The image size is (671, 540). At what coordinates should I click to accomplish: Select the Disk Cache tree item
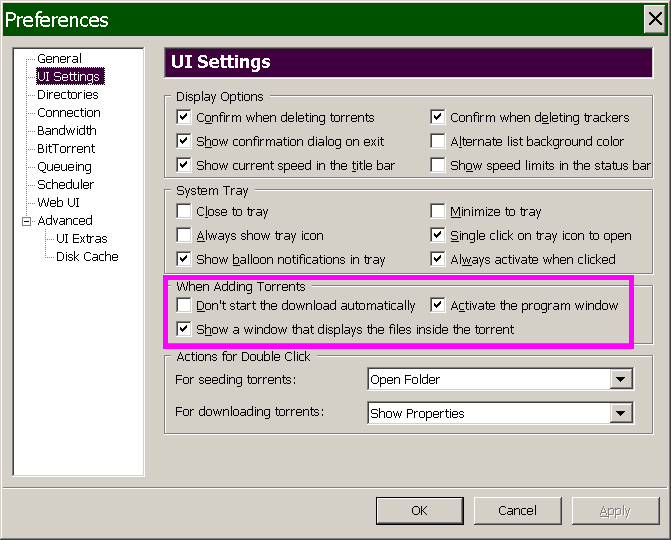pyautogui.click(x=87, y=257)
